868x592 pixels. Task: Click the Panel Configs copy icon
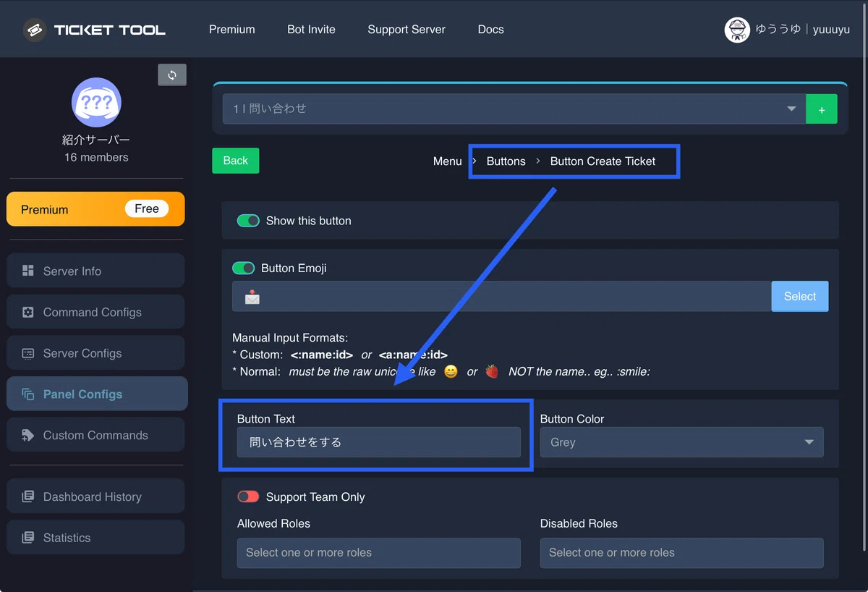28,394
